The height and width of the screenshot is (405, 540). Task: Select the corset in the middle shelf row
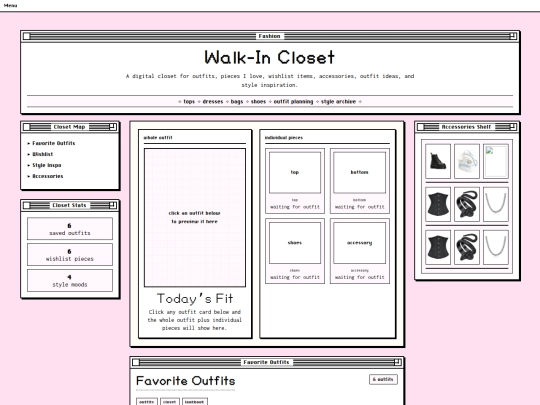(438, 204)
